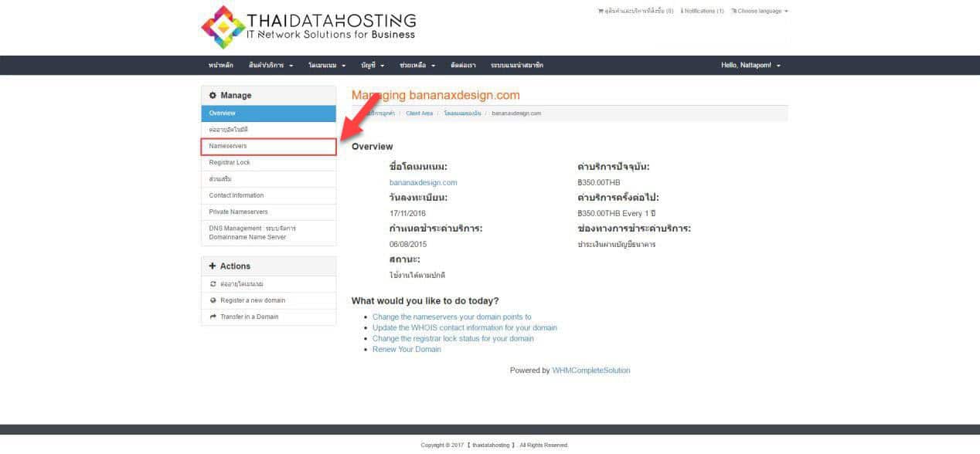View Notifications (1) in the top bar
Image resolution: width=980 pixels, height=454 pixels.
703,11
